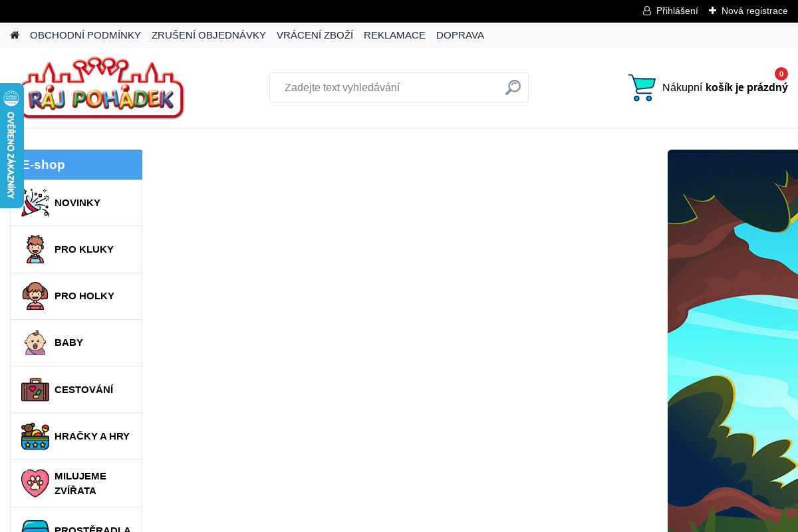This screenshot has width=798, height=532.
Task: Open the Ověřeno zákazníky side badge
Action: click(11, 146)
